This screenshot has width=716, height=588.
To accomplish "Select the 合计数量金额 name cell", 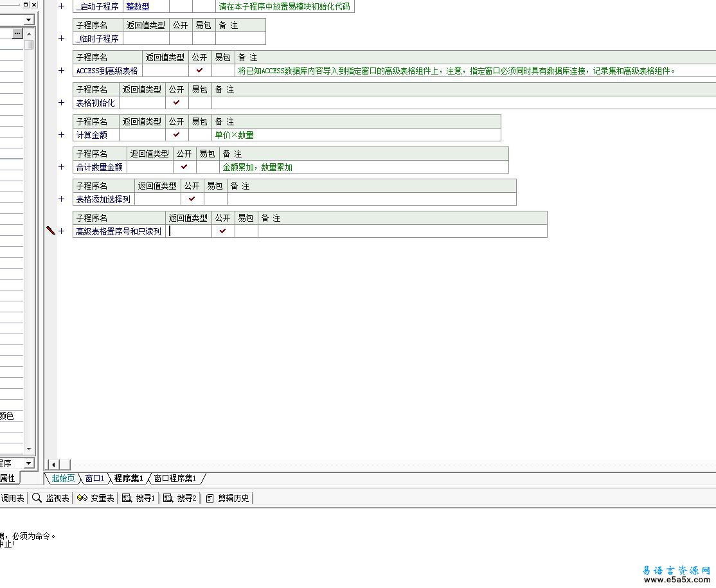I will (100, 167).
